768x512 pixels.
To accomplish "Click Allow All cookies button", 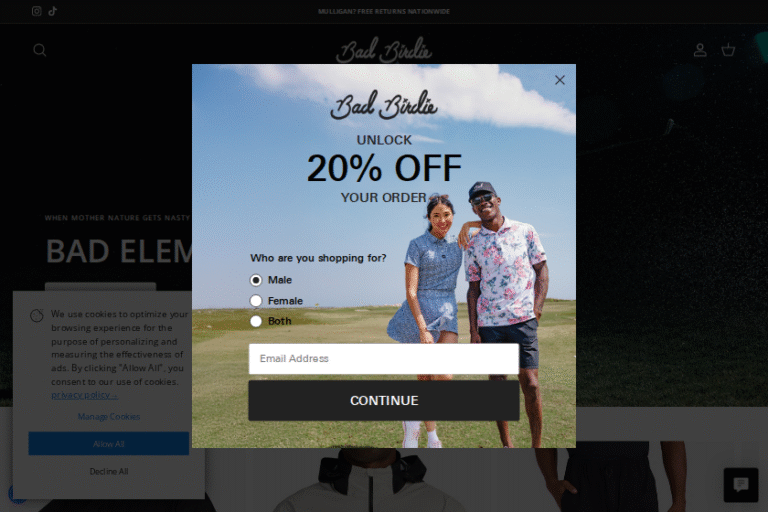I will point(109,443).
